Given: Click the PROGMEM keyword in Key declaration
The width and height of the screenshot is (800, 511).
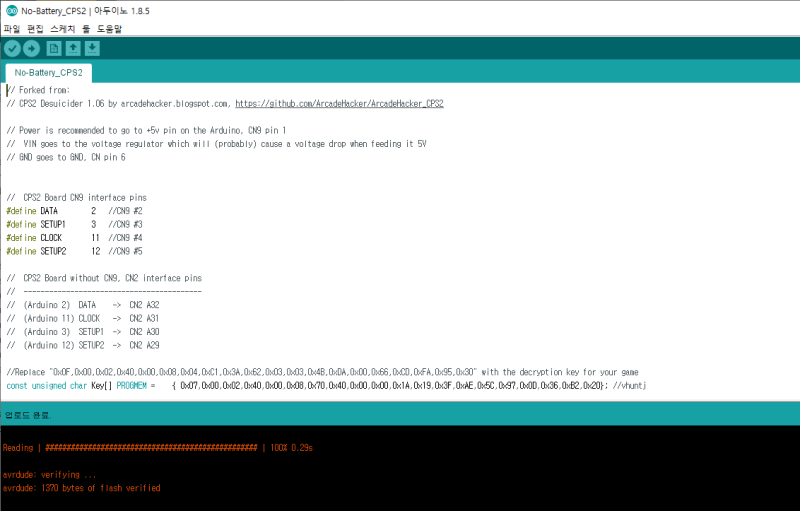Looking at the screenshot, I should (x=132, y=386).
